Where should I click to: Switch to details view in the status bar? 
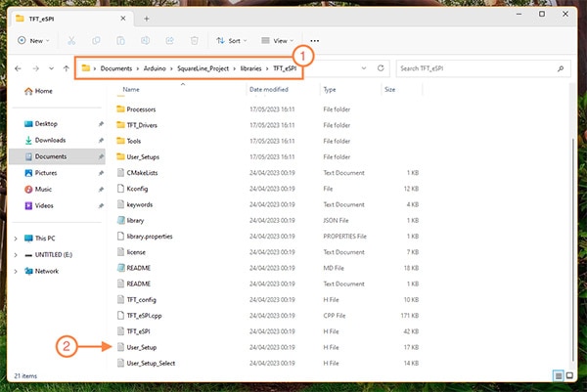558,374
